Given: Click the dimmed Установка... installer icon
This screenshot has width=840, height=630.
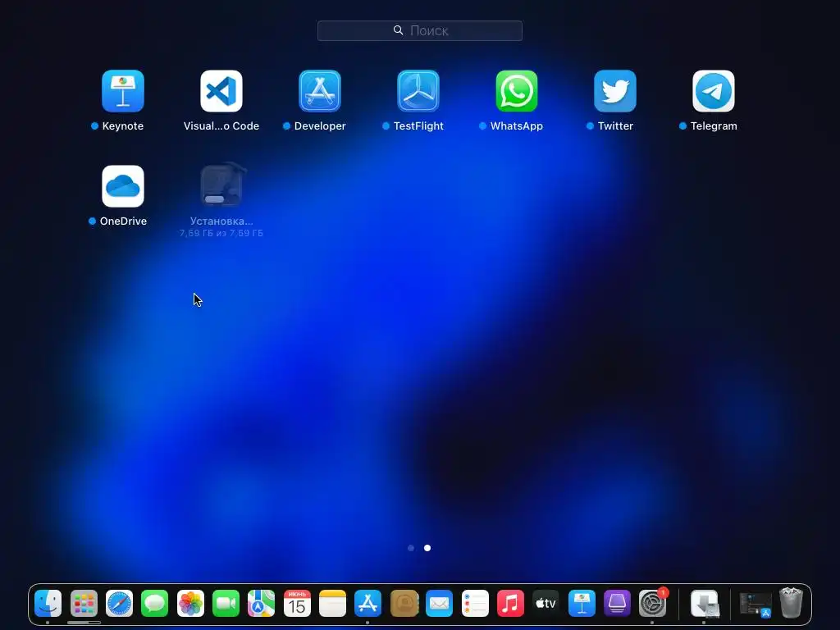Looking at the screenshot, I should point(223,185).
